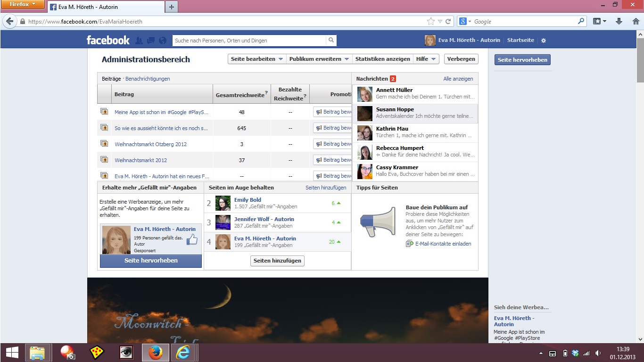Screen dimensions: 644x362
Task: Open Firefox downloads arrow
Action: [619, 21]
